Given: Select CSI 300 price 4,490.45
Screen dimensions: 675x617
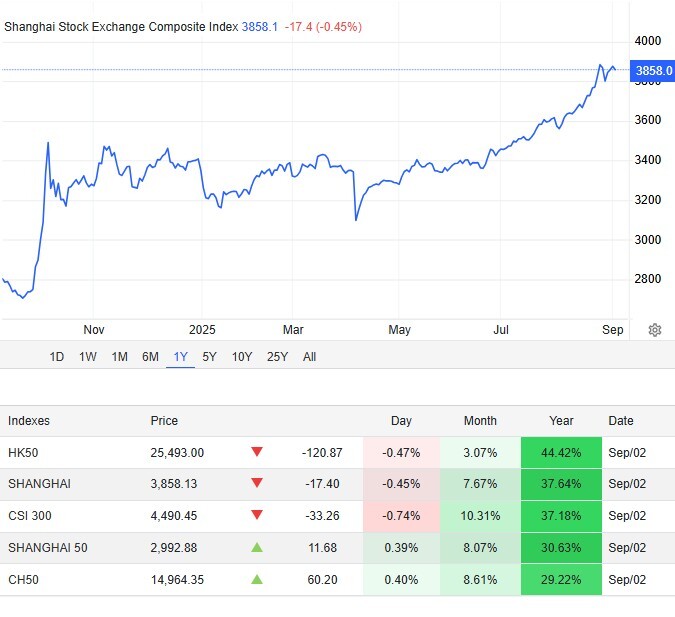Looking at the screenshot, I should [173, 515].
